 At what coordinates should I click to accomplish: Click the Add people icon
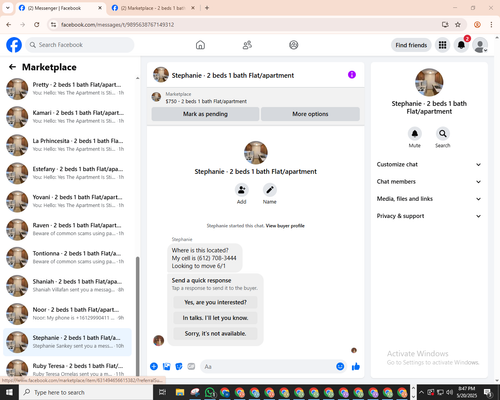(242, 190)
